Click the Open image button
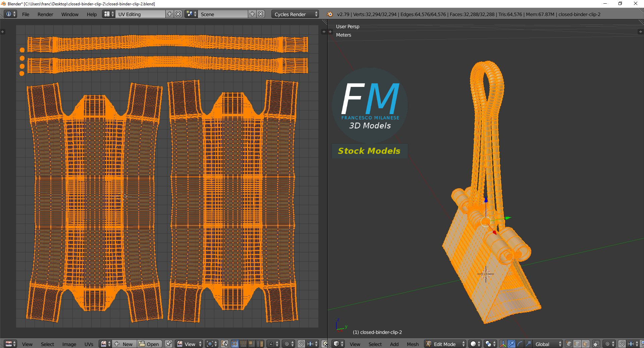 point(149,344)
